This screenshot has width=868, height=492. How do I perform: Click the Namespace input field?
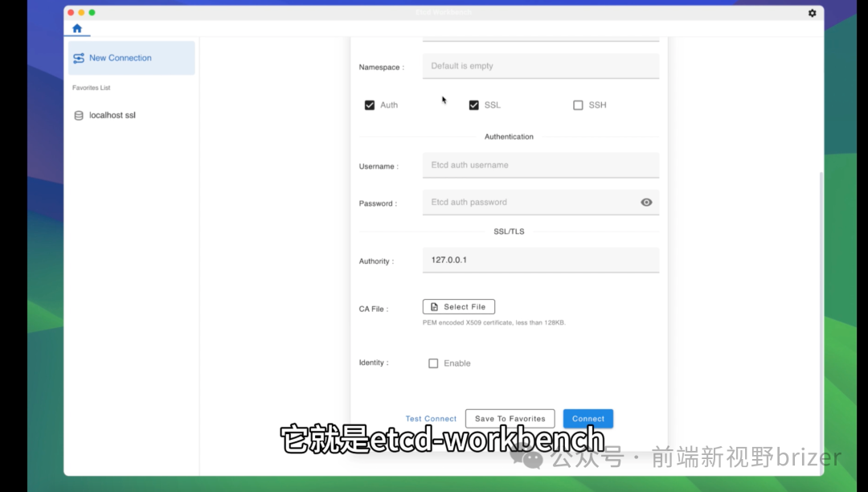coord(540,65)
